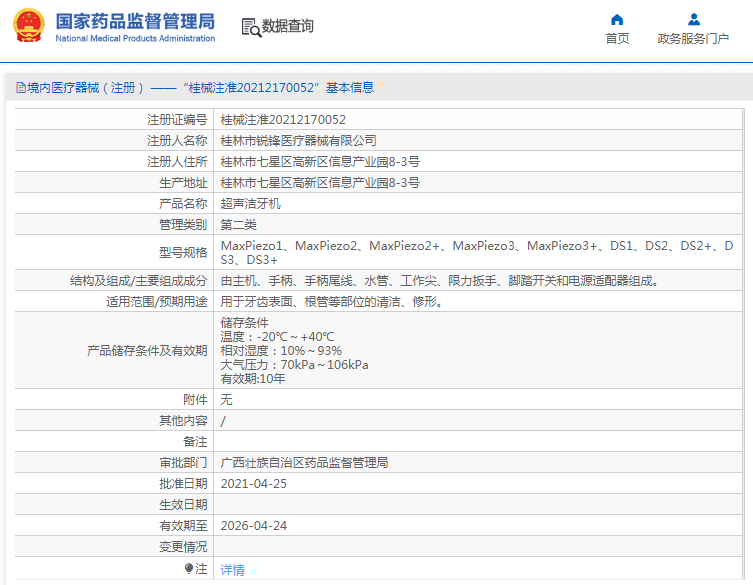The width and height of the screenshot is (753, 585).
Task: Click document icon before 境内医疗器械
Action: pyautogui.click(x=21, y=88)
